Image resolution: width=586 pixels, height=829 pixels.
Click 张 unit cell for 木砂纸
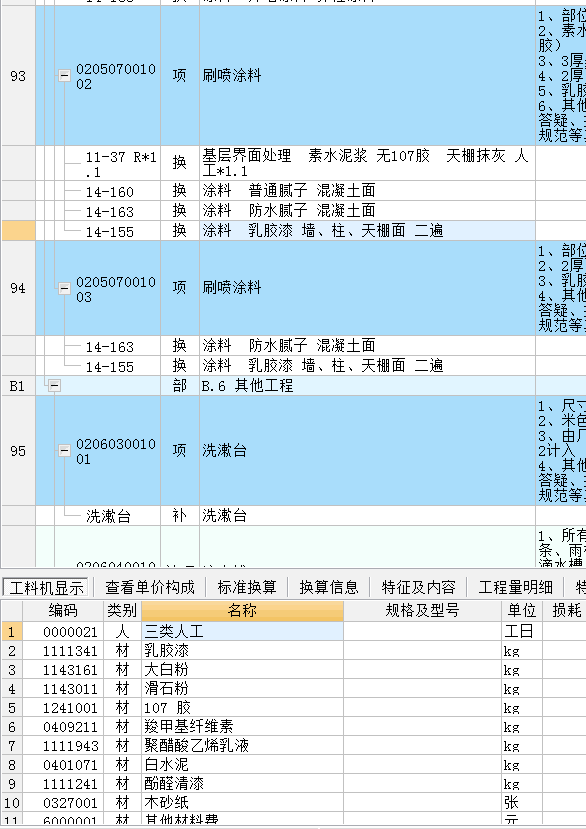(521, 803)
